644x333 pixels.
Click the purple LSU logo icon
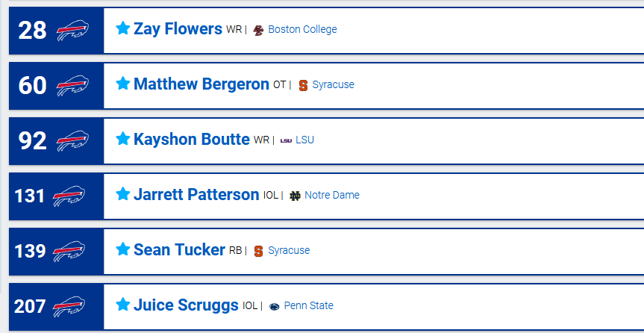coord(286,140)
